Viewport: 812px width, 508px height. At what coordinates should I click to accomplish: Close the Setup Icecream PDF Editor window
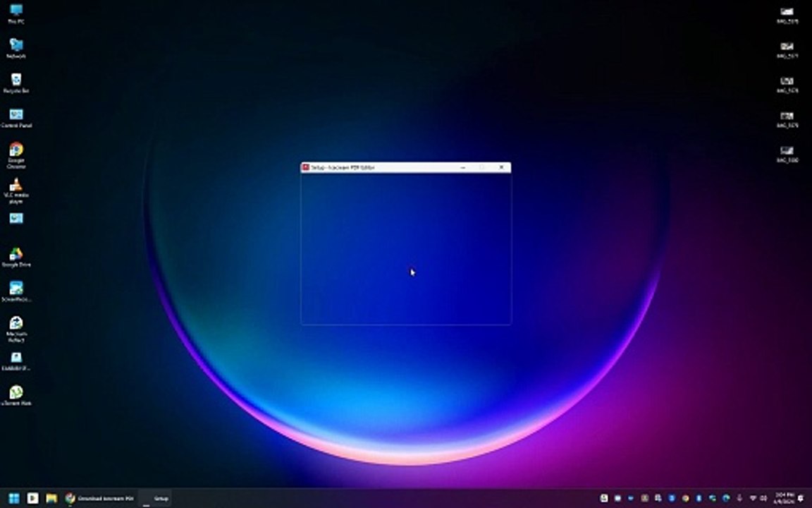501,167
